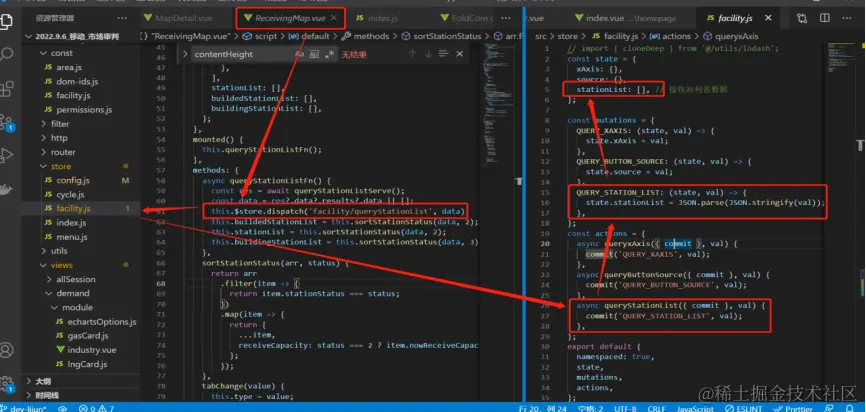Open permissions.js in the explorer
The width and height of the screenshot is (866, 412).
tap(84, 109)
